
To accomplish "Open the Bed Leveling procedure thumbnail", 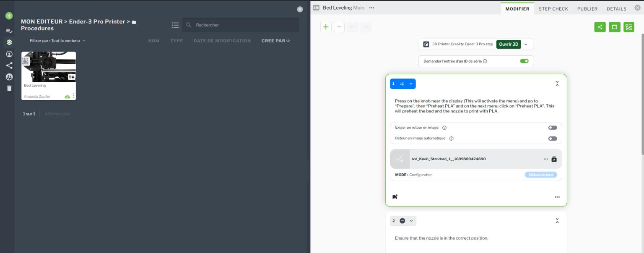I will point(49,67).
